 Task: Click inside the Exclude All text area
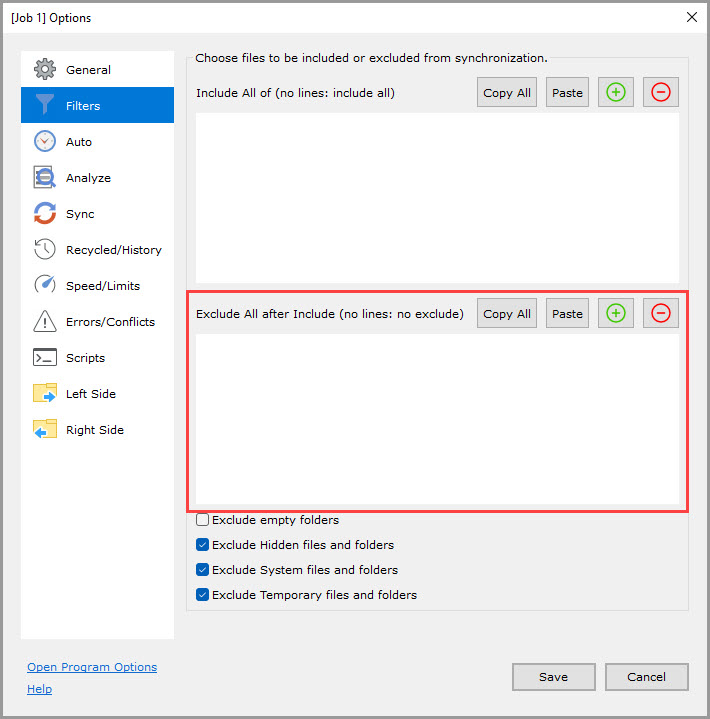(x=437, y=420)
